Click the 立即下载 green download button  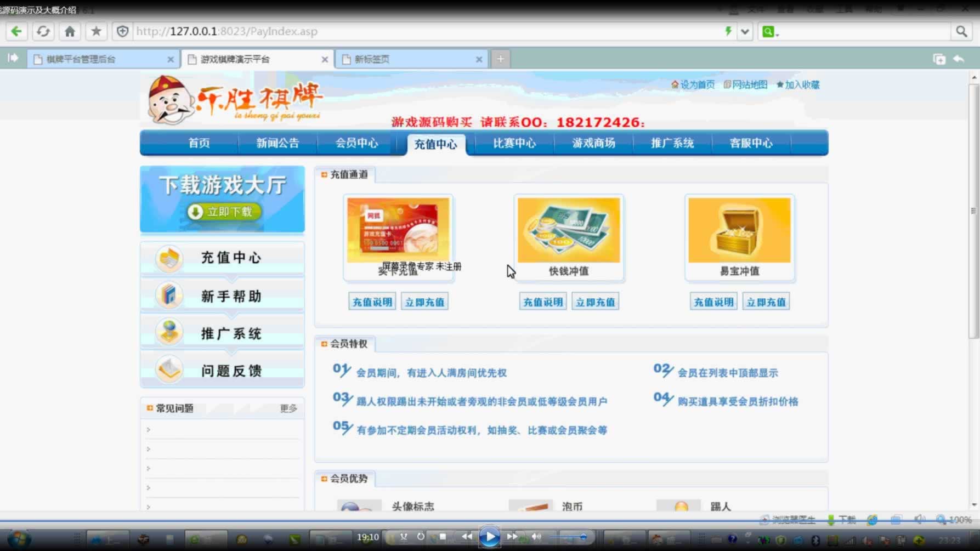click(x=223, y=212)
